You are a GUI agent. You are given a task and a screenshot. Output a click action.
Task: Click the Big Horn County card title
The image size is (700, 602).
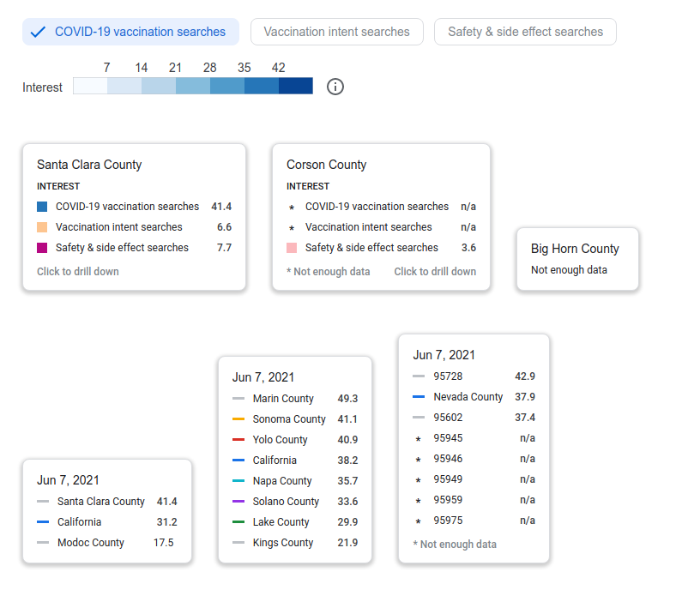[x=575, y=249]
